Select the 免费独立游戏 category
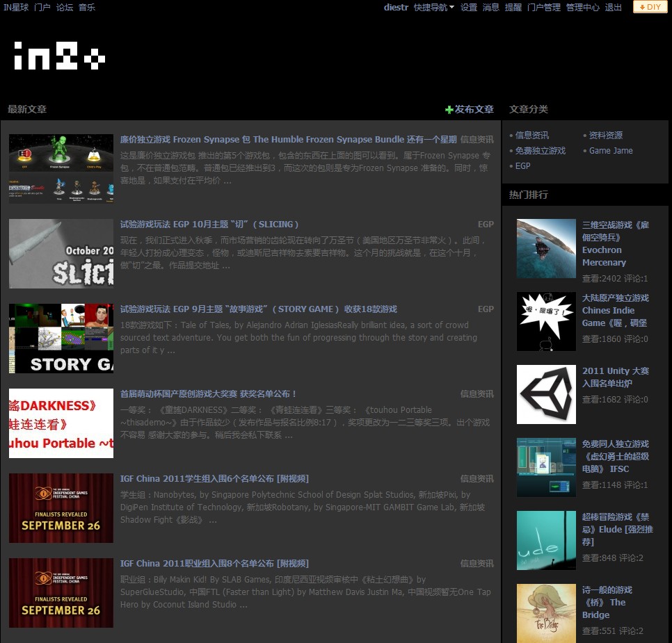The width and height of the screenshot is (672, 643). tap(541, 151)
